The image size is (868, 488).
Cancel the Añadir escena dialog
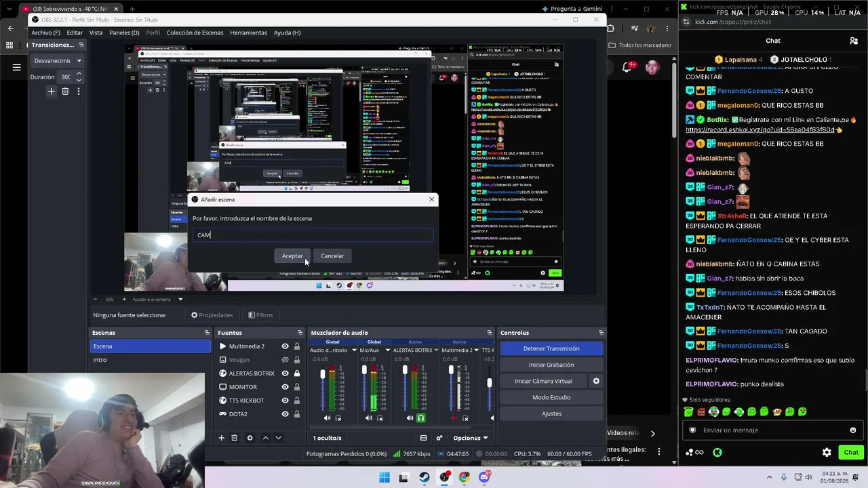(332, 256)
